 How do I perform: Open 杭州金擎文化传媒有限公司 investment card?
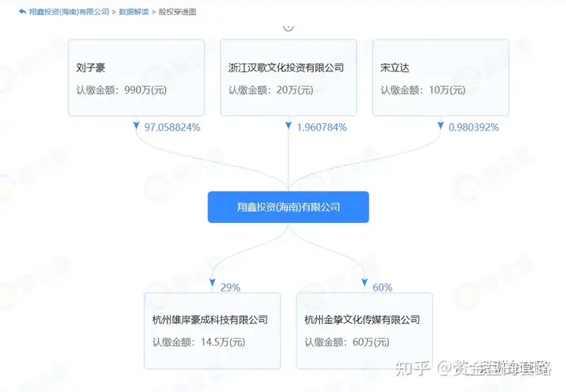click(364, 331)
